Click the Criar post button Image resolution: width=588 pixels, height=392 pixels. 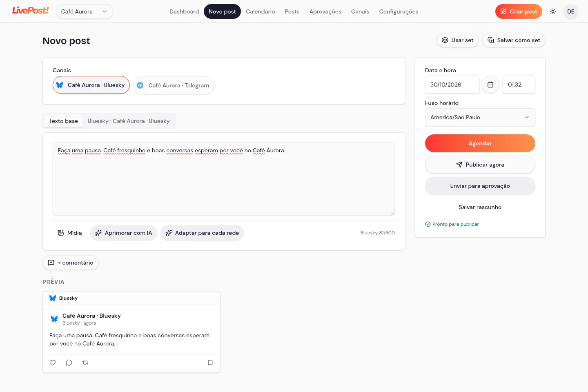pos(519,11)
